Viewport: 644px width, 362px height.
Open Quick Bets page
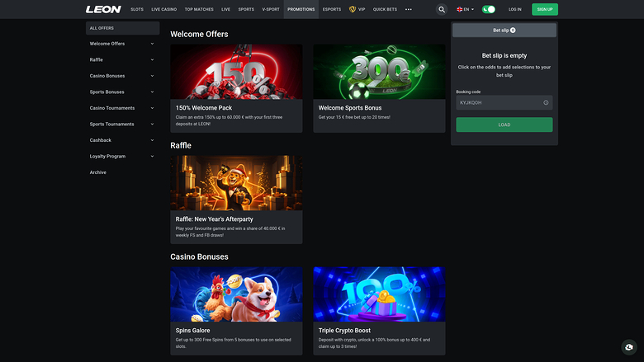point(385,9)
